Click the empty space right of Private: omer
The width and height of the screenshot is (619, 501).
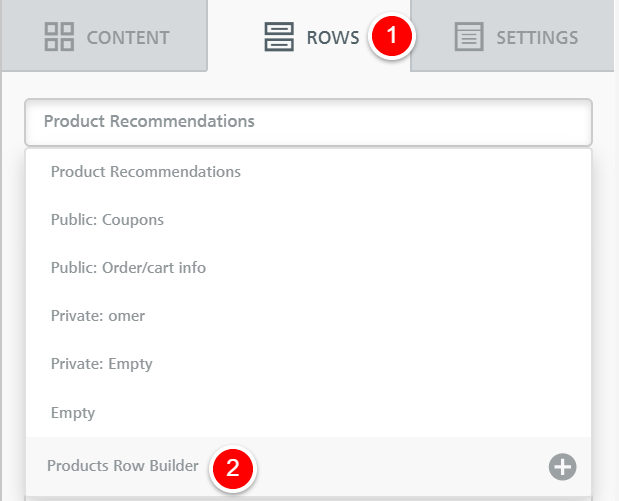368,316
